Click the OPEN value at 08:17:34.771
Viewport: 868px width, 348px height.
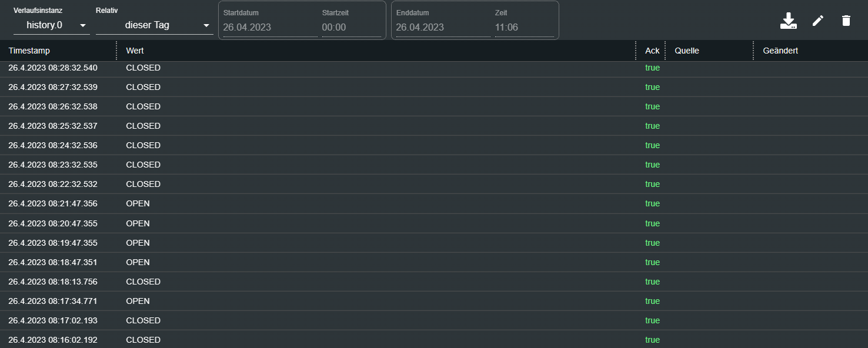pos(138,301)
